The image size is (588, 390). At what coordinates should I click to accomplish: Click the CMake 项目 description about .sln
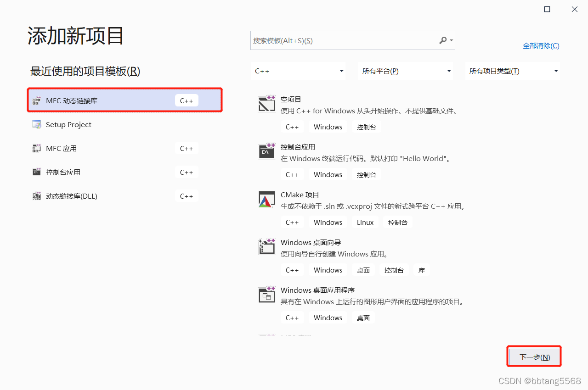(374, 206)
